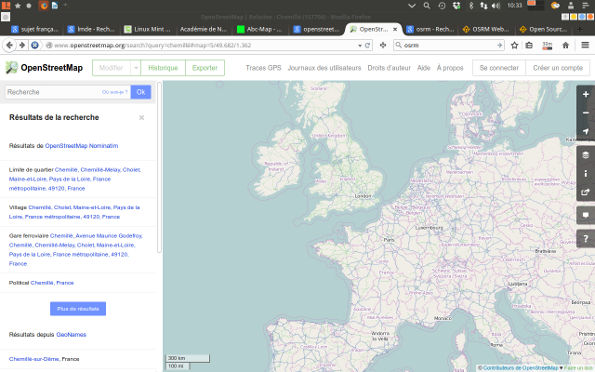This screenshot has height=372, width=595.
Task: Open Droits d'auteur page
Action: pyautogui.click(x=389, y=68)
